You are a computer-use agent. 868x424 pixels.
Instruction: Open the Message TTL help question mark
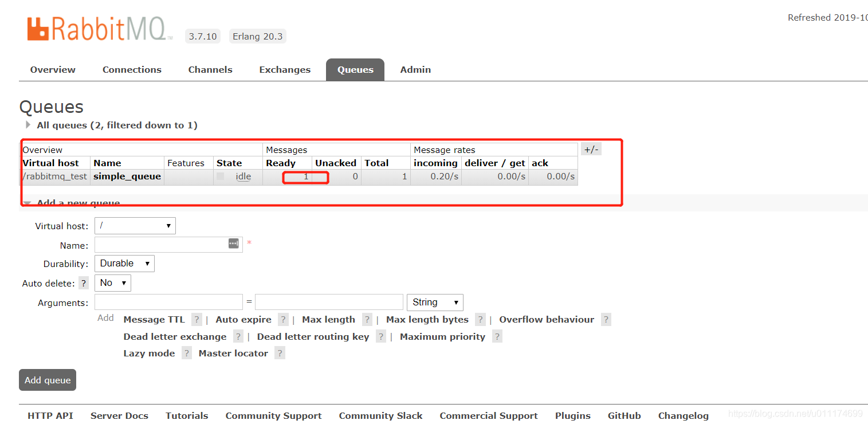[197, 320]
